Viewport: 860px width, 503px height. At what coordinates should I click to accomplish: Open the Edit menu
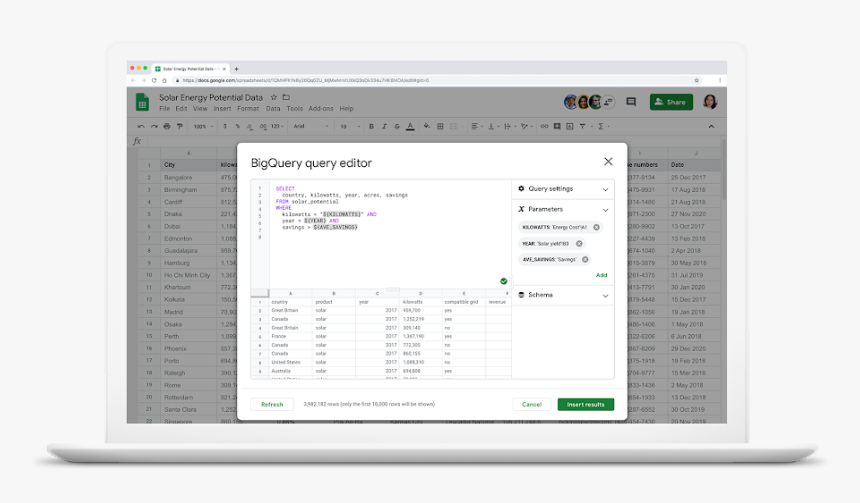coord(181,109)
